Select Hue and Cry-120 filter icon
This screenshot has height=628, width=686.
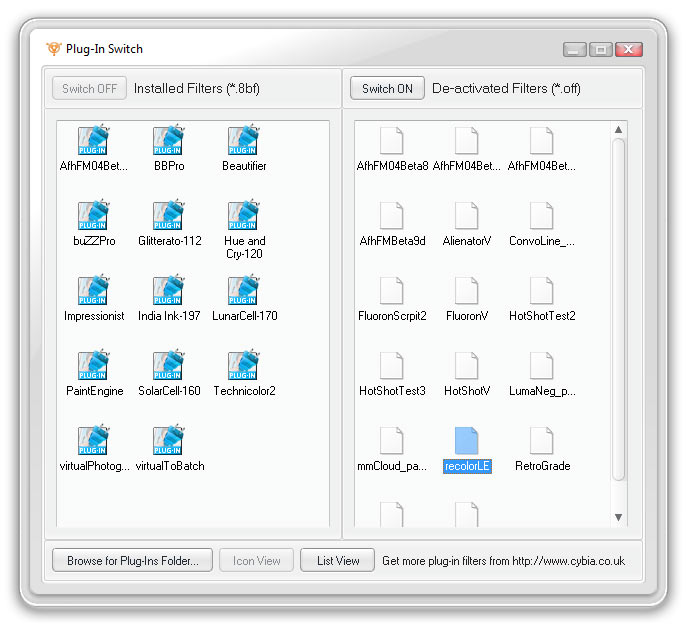[244, 217]
